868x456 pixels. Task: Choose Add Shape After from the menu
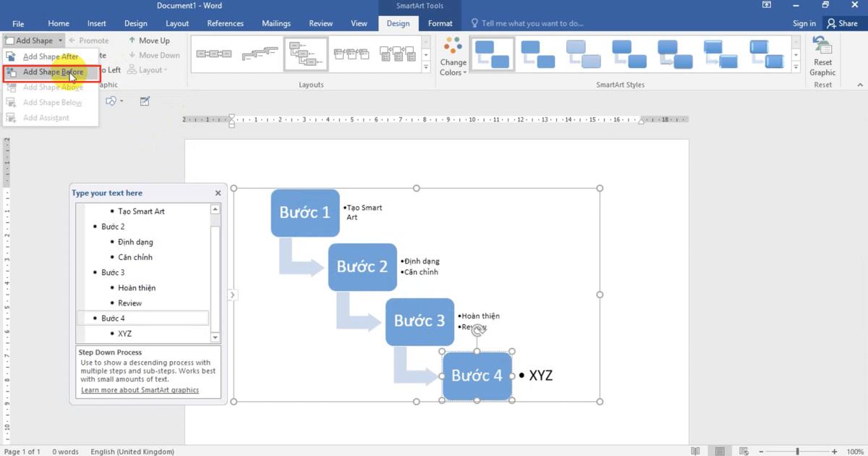(x=51, y=56)
